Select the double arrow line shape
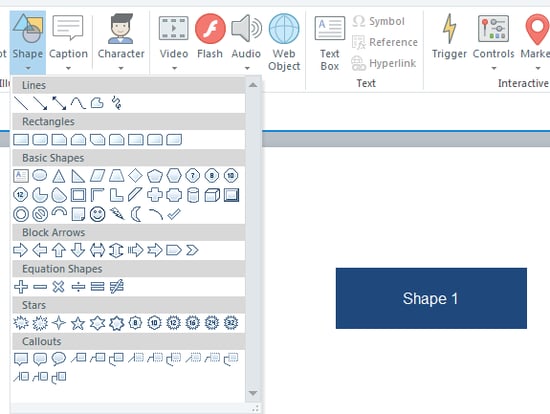 59,103
